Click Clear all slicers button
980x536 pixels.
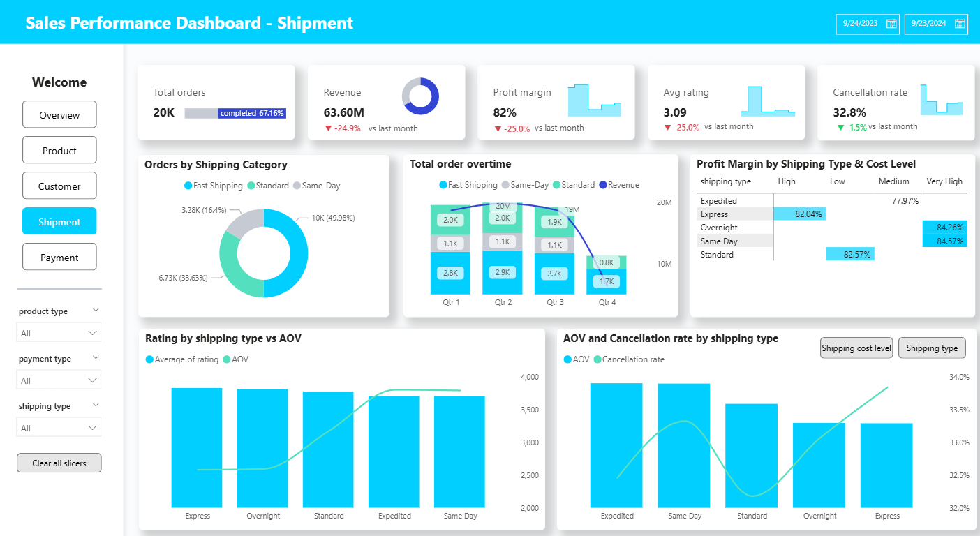[59, 463]
